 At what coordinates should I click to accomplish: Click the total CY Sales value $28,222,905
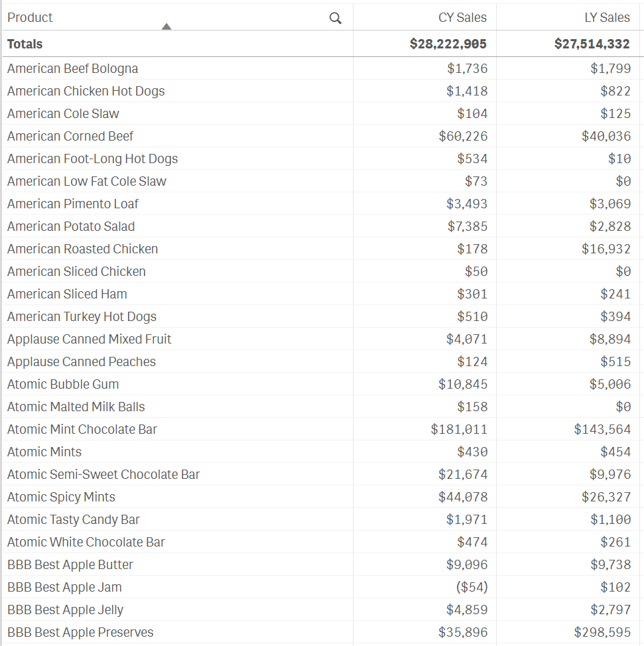[448, 44]
